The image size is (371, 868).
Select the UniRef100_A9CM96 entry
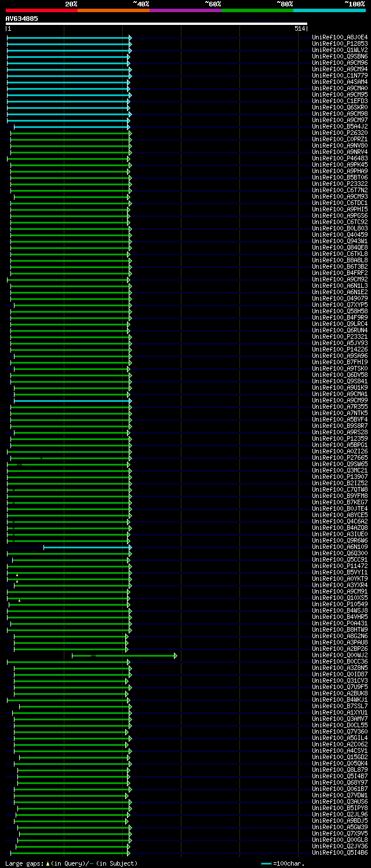pyautogui.click(x=340, y=63)
